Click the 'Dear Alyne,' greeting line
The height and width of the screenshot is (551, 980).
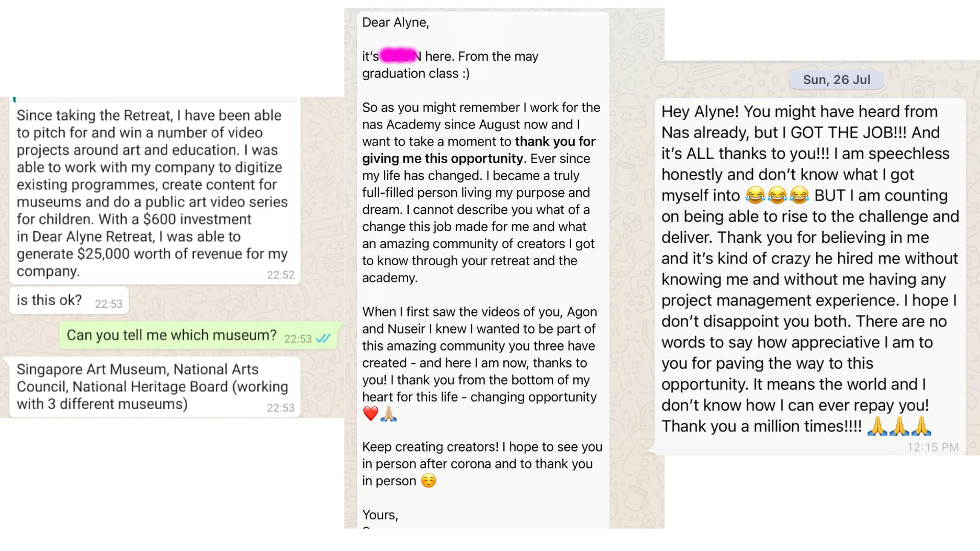tap(396, 22)
